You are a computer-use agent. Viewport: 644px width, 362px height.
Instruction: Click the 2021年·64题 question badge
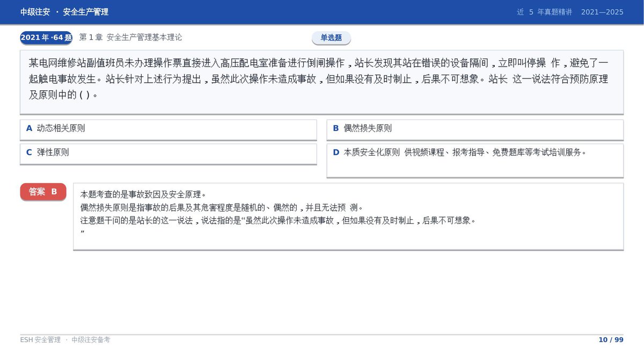point(46,38)
